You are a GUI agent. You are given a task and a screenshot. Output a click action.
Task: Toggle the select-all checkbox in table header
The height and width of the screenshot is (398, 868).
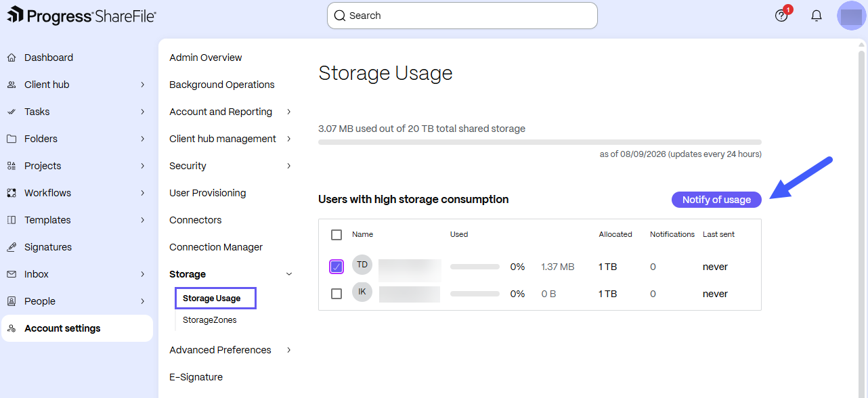pos(337,235)
